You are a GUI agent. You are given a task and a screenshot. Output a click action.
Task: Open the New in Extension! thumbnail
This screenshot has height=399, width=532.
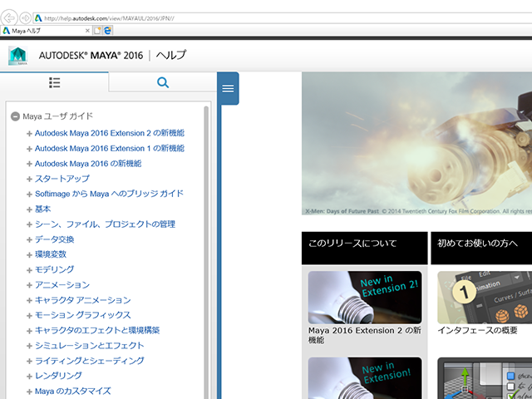pyautogui.click(x=365, y=378)
